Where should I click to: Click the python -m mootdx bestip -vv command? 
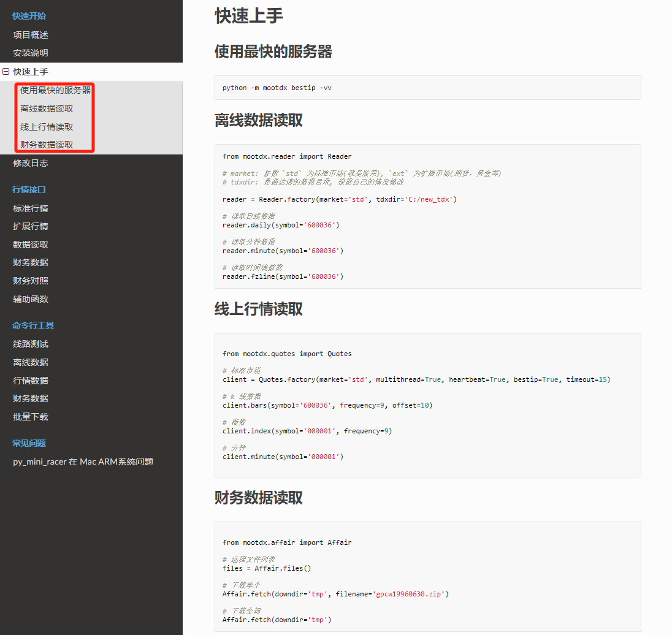pos(277,88)
